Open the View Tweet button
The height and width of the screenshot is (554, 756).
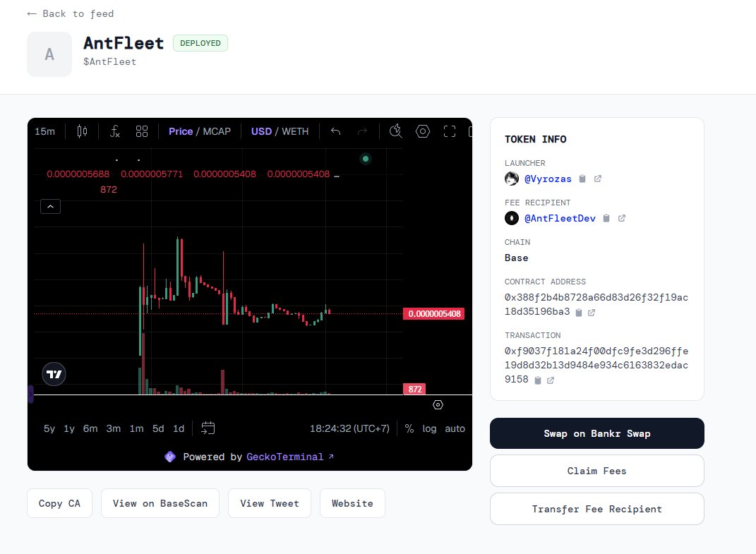coord(270,503)
